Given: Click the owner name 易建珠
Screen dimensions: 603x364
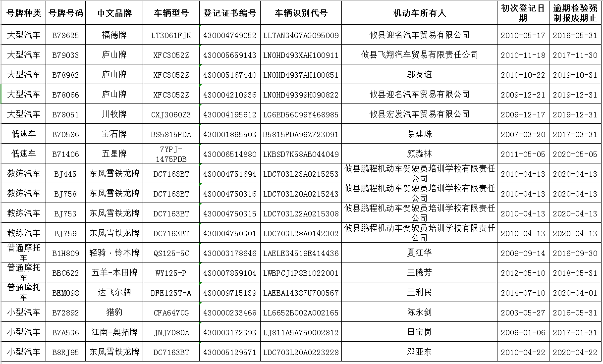Looking at the screenshot, I should [420, 134].
